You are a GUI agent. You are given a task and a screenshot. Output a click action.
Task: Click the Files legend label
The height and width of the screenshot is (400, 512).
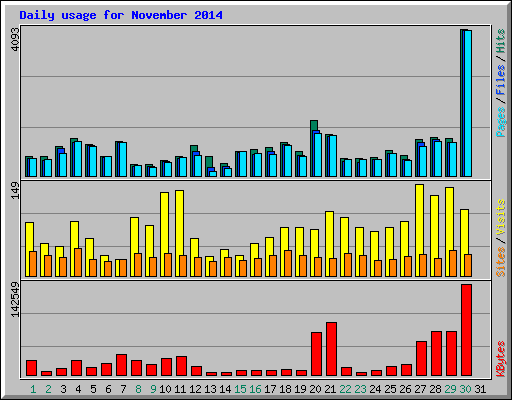[501, 80]
